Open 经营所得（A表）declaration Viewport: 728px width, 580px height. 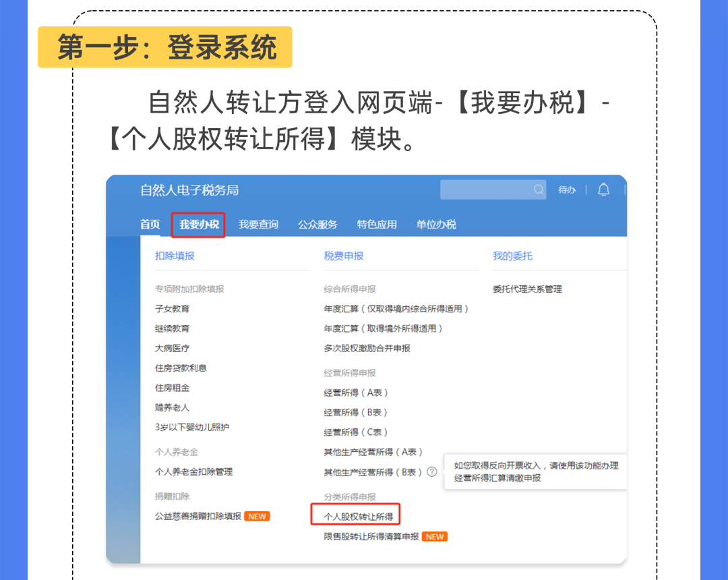[x=356, y=393]
